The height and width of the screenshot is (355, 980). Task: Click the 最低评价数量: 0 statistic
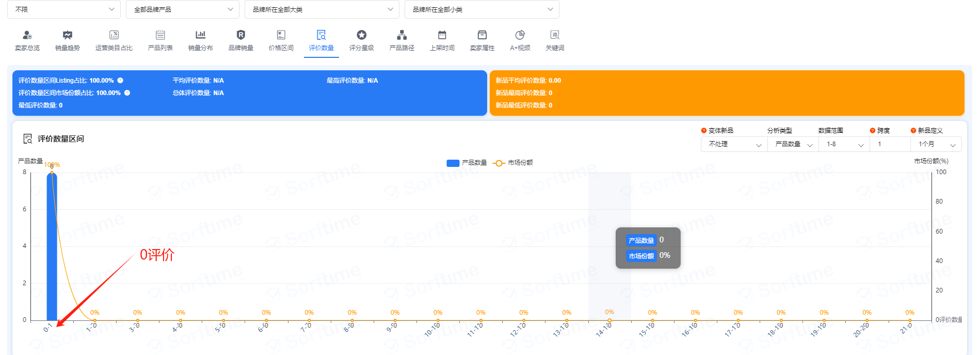point(40,105)
